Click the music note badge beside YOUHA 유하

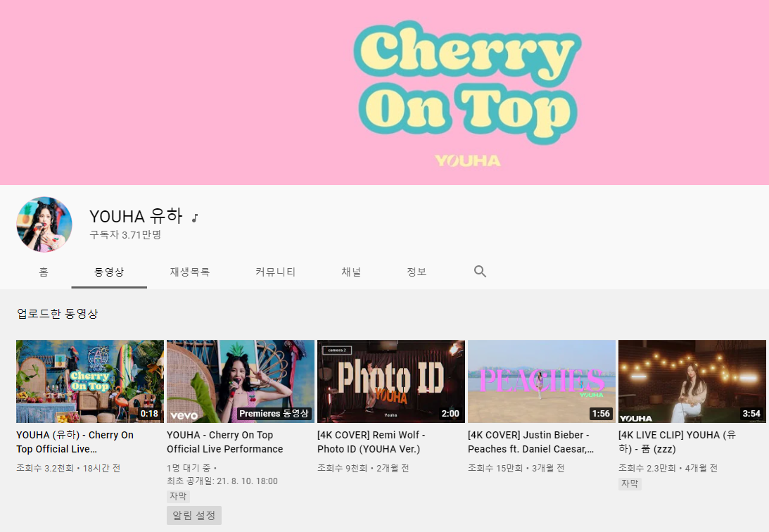pyautogui.click(x=195, y=217)
